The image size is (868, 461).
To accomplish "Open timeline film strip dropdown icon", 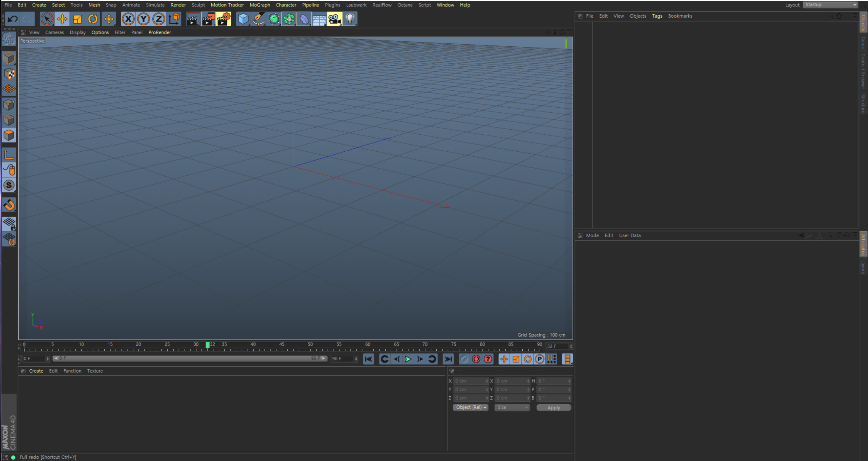I will (567, 359).
